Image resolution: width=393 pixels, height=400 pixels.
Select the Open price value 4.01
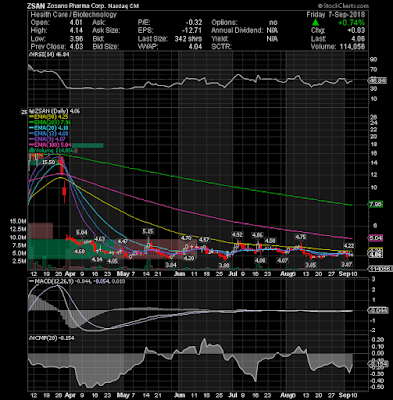[x=76, y=23]
